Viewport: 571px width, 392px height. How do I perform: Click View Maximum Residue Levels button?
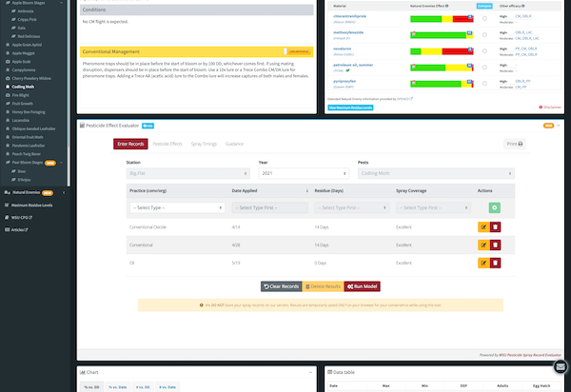(351, 108)
